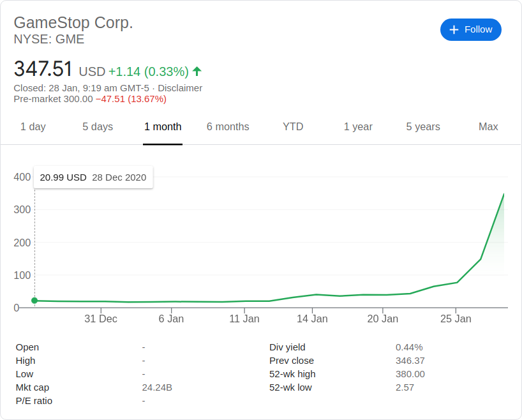Click the peak of the price line
Image resolution: width=522 pixels, height=420 pixels.
(x=503, y=194)
